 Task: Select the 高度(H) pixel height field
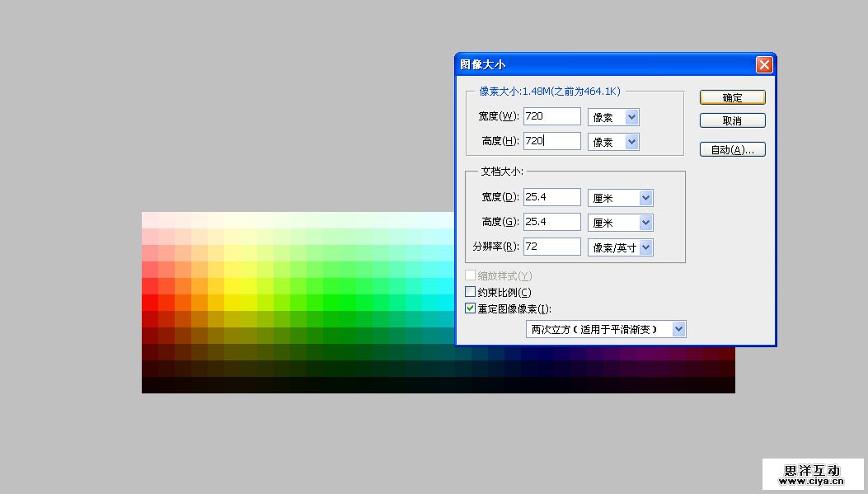[551, 140]
